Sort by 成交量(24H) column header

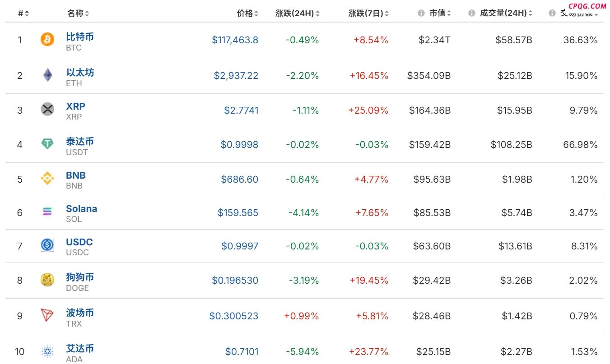[x=506, y=14]
